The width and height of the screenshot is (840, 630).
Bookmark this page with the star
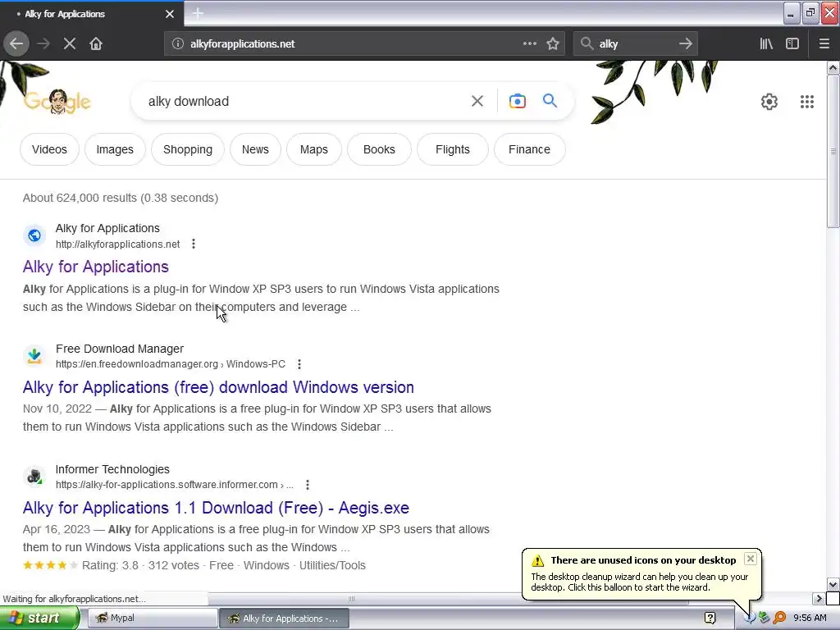(553, 43)
